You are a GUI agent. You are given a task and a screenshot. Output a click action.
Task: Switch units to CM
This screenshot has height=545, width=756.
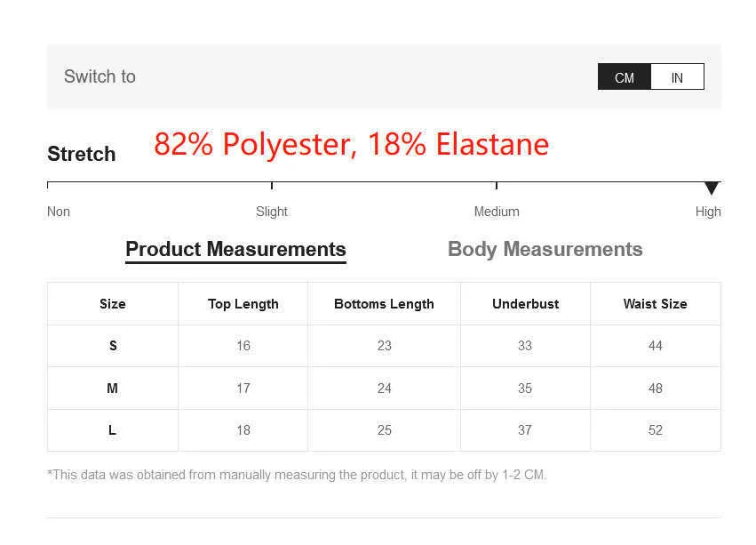(625, 77)
